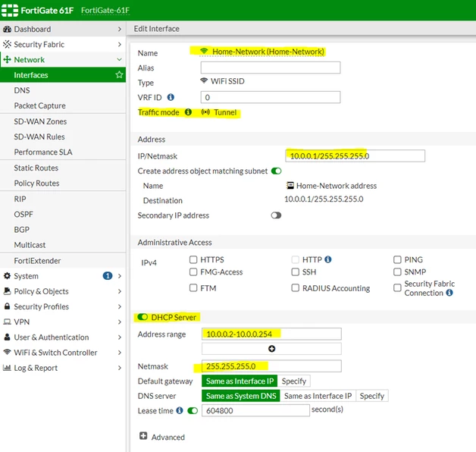Check the Security Fabric Connection checkbox

click(x=397, y=287)
